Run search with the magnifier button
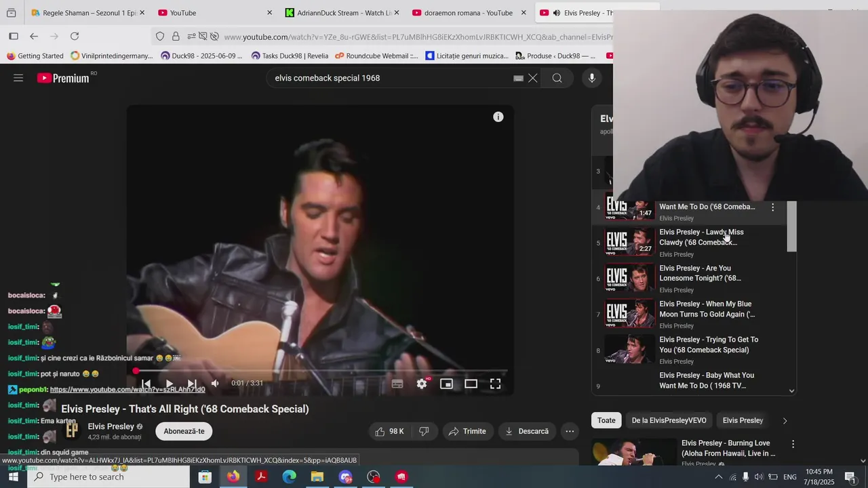This screenshot has height=488, width=868. tap(557, 78)
